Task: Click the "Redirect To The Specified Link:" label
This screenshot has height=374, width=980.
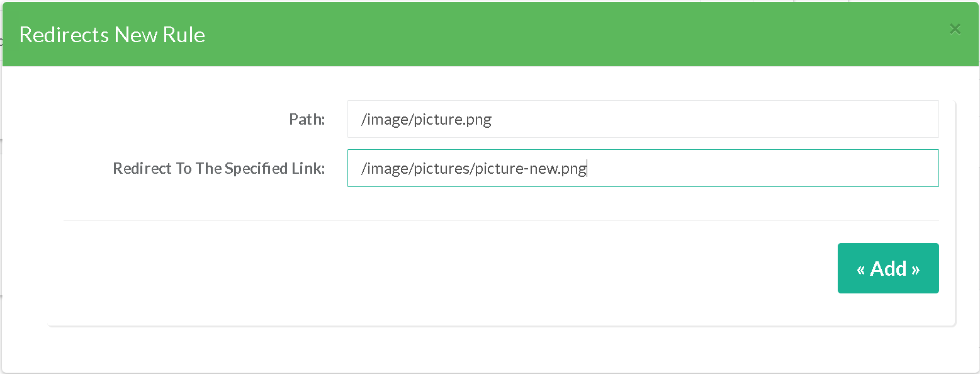Action: [218, 168]
